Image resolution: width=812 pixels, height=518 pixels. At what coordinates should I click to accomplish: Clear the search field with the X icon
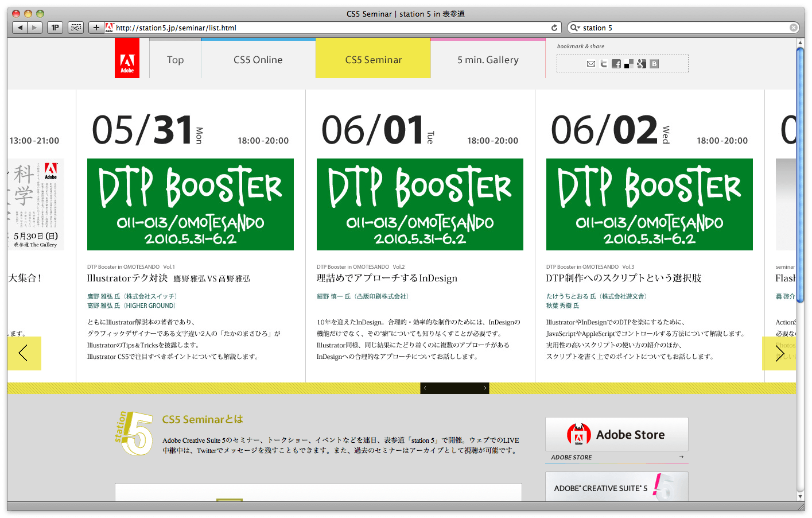coord(794,28)
